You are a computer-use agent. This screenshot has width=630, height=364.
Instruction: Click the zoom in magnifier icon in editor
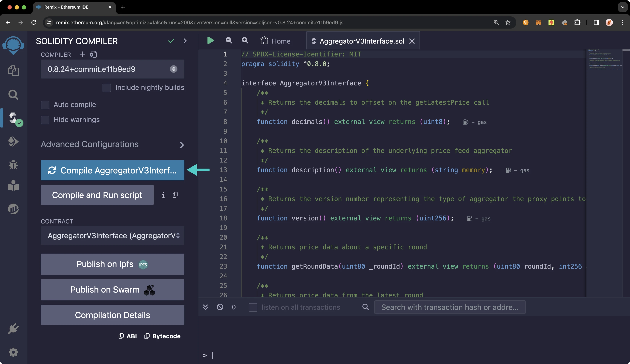245,40
